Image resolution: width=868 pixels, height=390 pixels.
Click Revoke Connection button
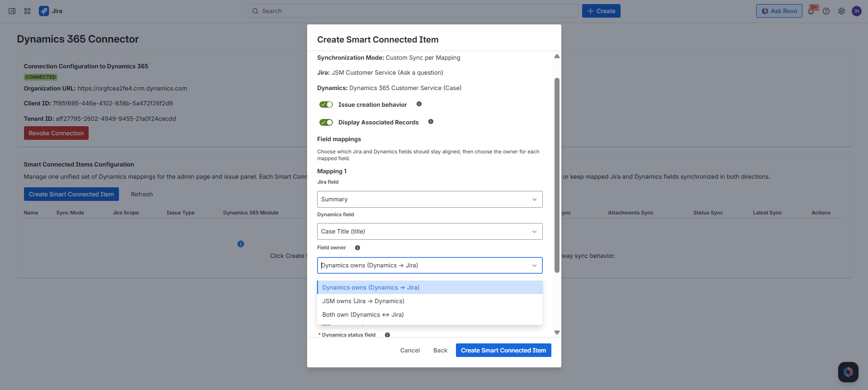coord(56,133)
